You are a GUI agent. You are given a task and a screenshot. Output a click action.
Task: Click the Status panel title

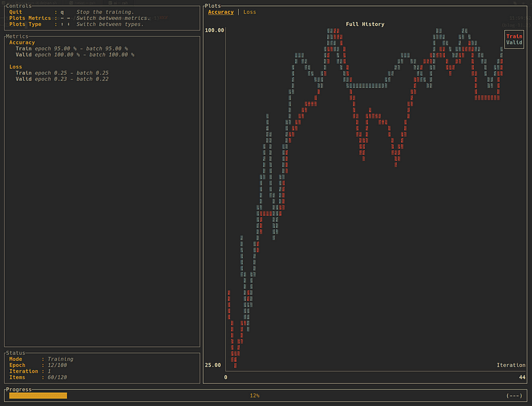click(15, 353)
